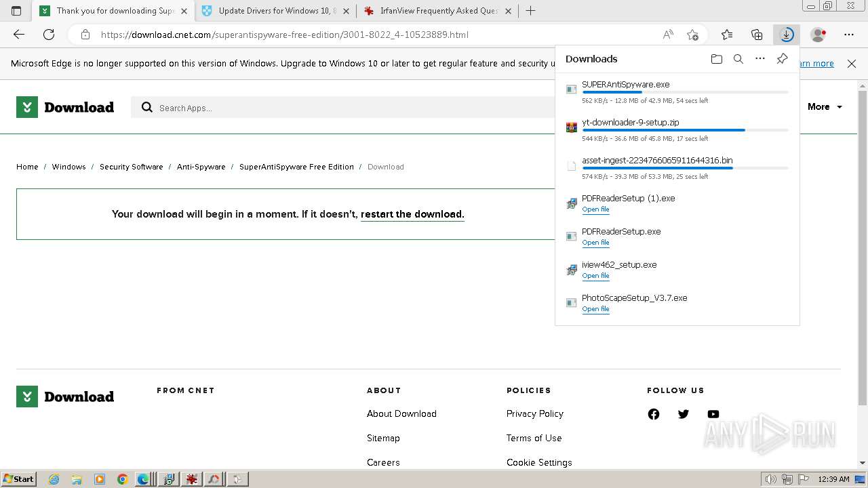Go to Home breadcrumb

coord(27,167)
